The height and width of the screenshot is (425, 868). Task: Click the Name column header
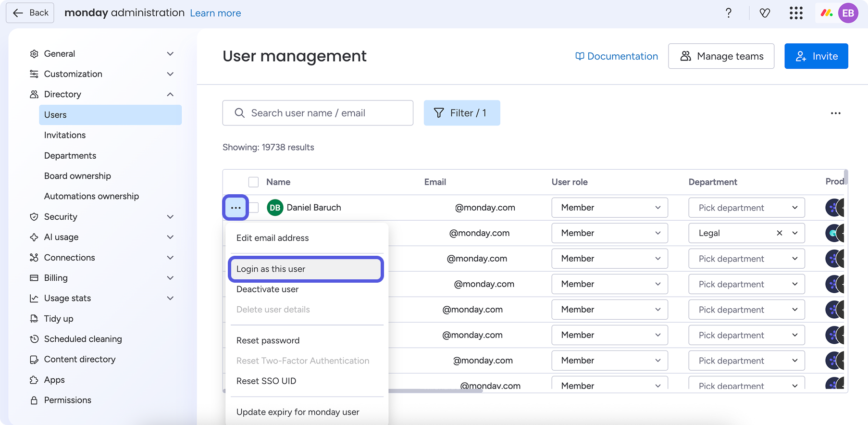coord(278,182)
